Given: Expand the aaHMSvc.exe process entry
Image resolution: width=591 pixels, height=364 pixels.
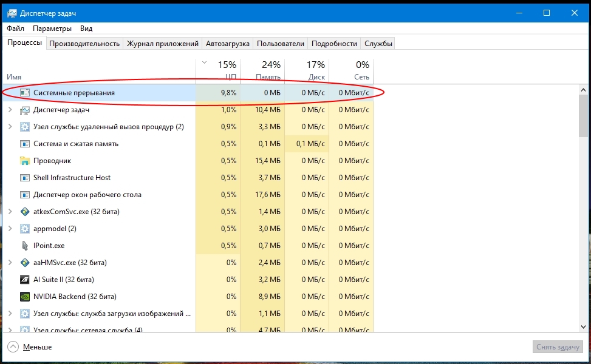Looking at the screenshot, I should coord(10,263).
